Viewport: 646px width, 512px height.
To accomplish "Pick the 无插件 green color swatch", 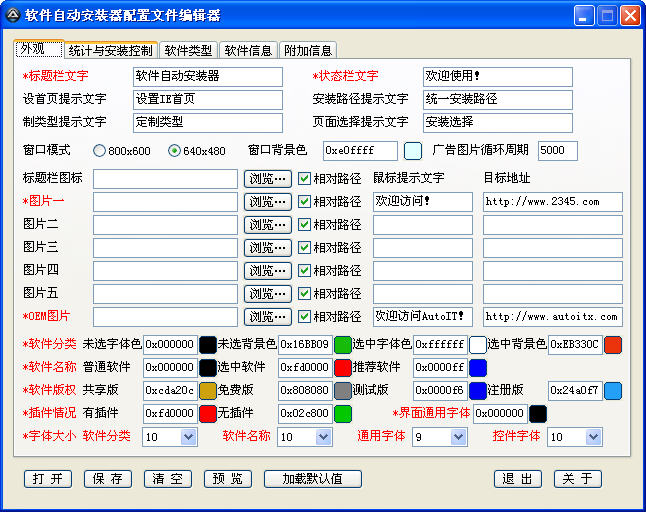I will 343,414.
